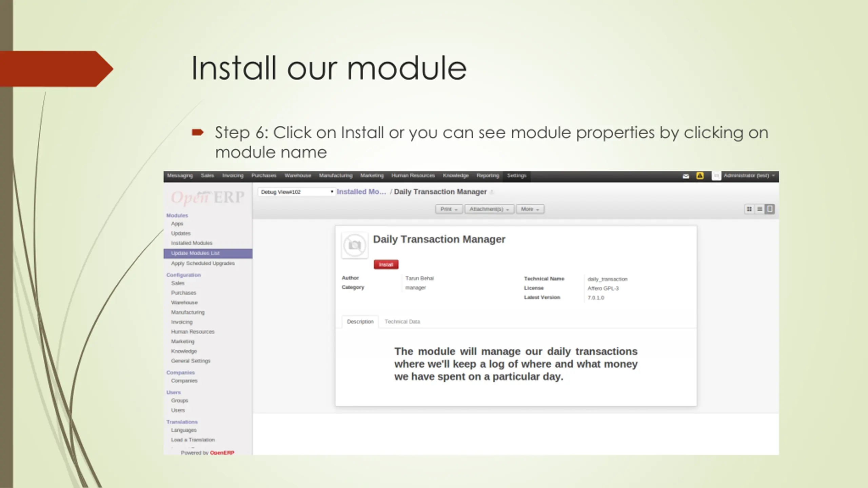Click the yellow warning alert icon

point(700,176)
